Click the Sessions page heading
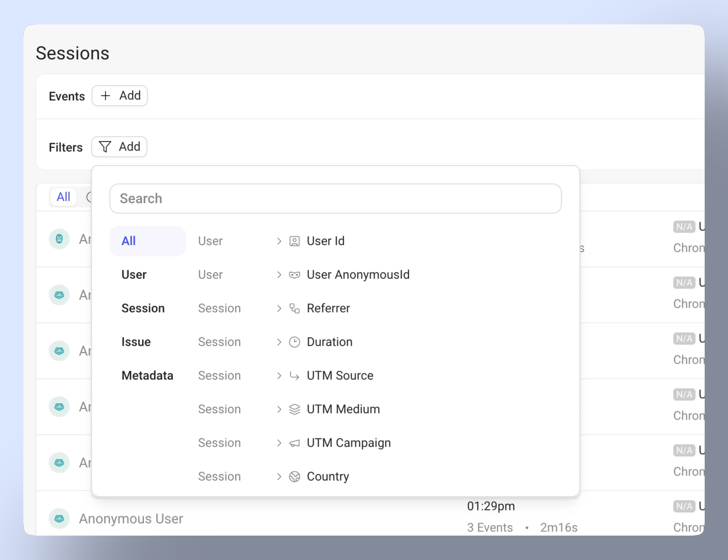Image resolution: width=728 pixels, height=560 pixels. [73, 53]
